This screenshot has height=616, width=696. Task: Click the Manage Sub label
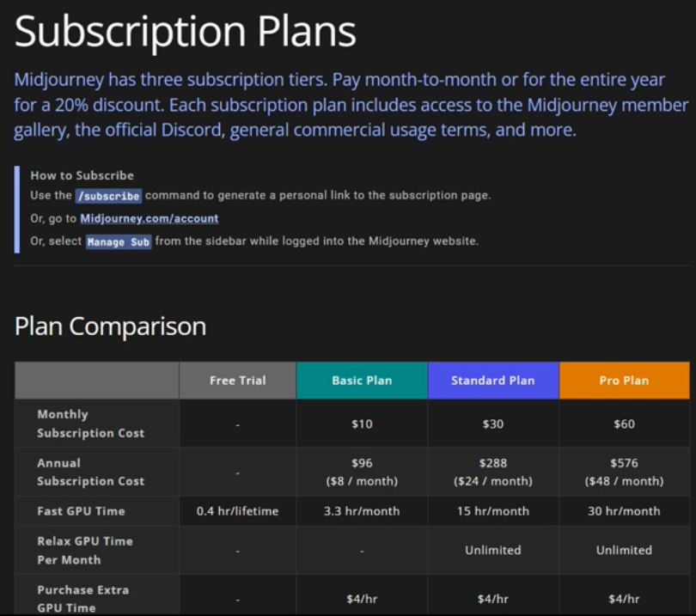(x=118, y=241)
